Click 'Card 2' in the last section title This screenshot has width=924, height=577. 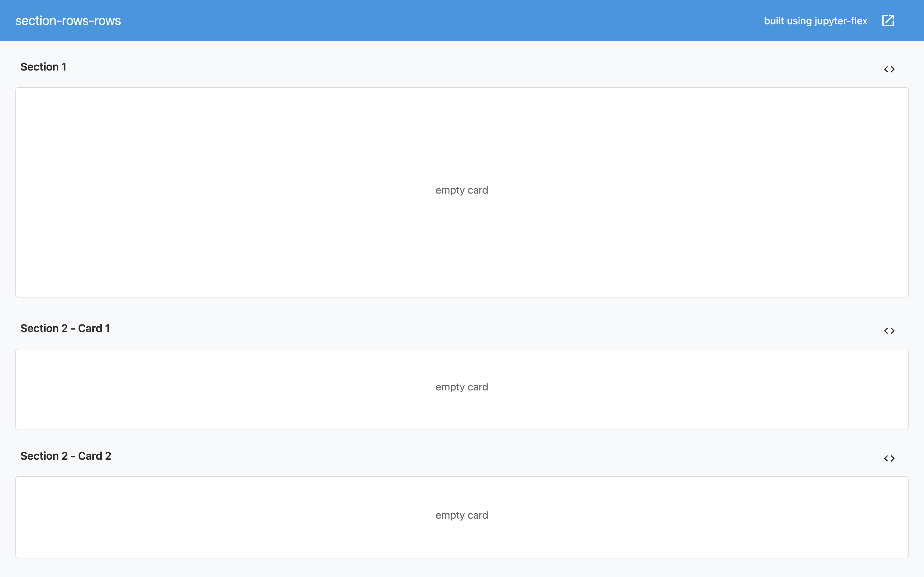click(x=94, y=456)
